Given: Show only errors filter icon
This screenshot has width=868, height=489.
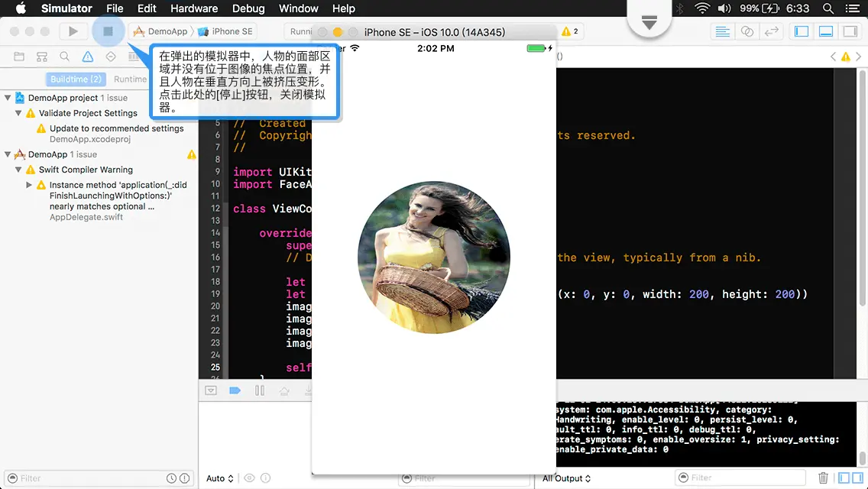Looking at the screenshot, I should click(x=185, y=478).
